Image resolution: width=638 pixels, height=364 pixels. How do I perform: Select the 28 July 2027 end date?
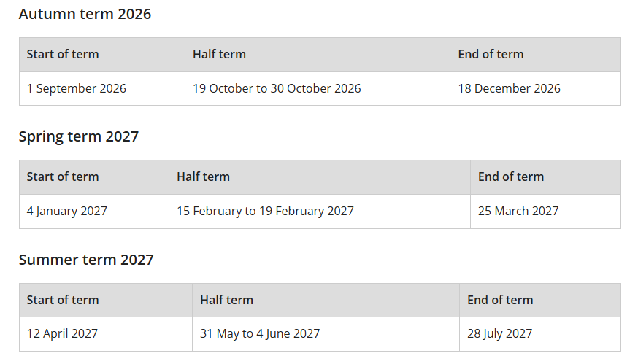click(500, 333)
